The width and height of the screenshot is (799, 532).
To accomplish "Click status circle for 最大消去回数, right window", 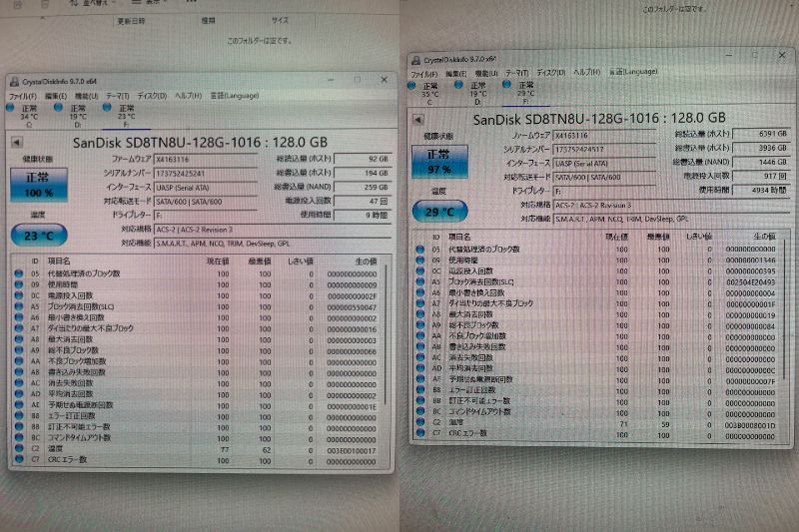I will click(419, 314).
